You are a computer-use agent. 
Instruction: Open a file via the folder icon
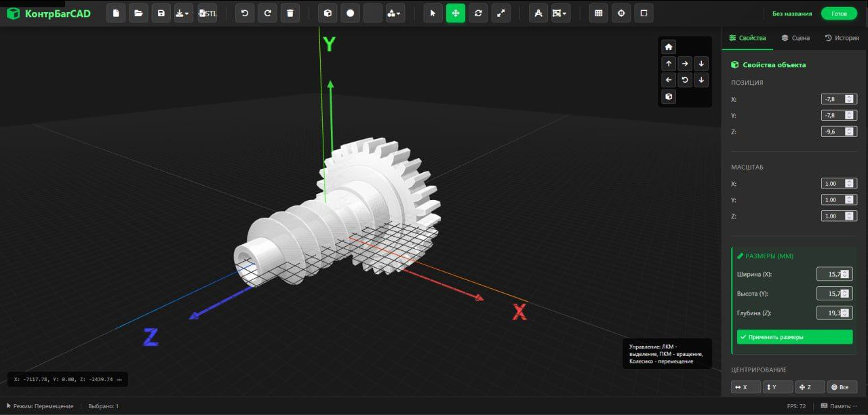(x=138, y=13)
